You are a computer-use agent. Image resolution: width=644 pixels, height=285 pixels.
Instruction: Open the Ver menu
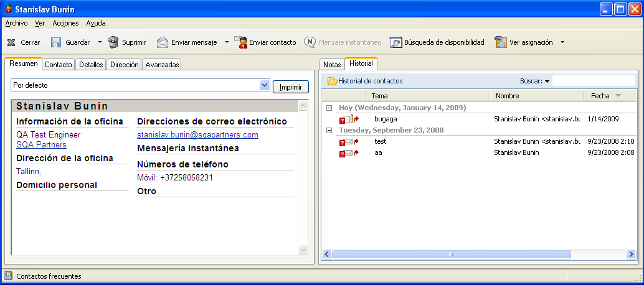coord(40,24)
